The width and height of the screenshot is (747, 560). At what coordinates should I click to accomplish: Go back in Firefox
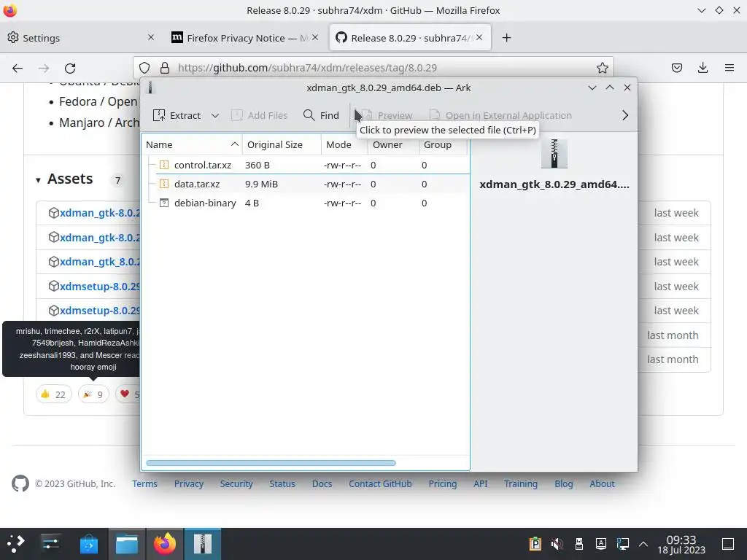[18, 68]
